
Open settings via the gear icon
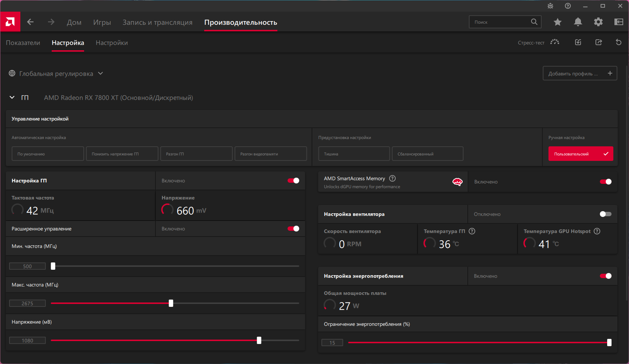[598, 22]
